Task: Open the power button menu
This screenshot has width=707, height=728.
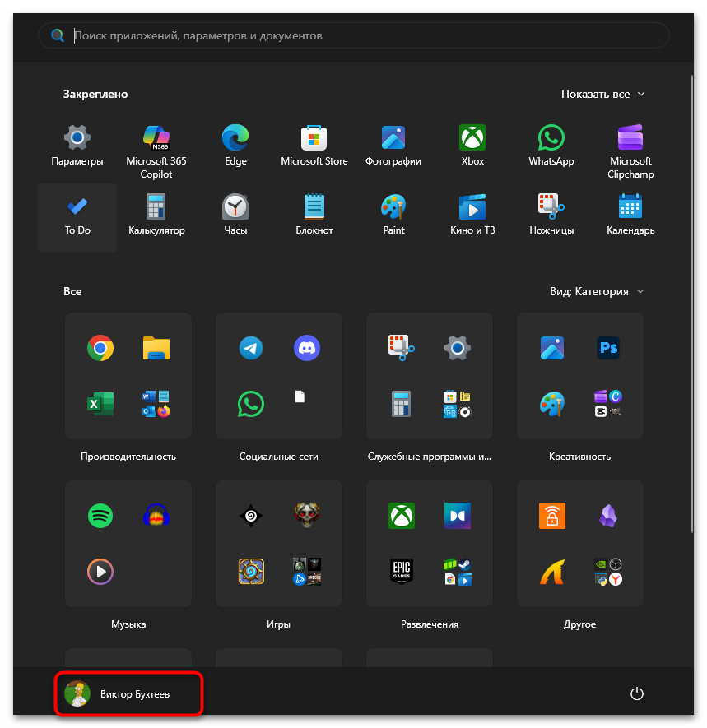Action: click(636, 693)
